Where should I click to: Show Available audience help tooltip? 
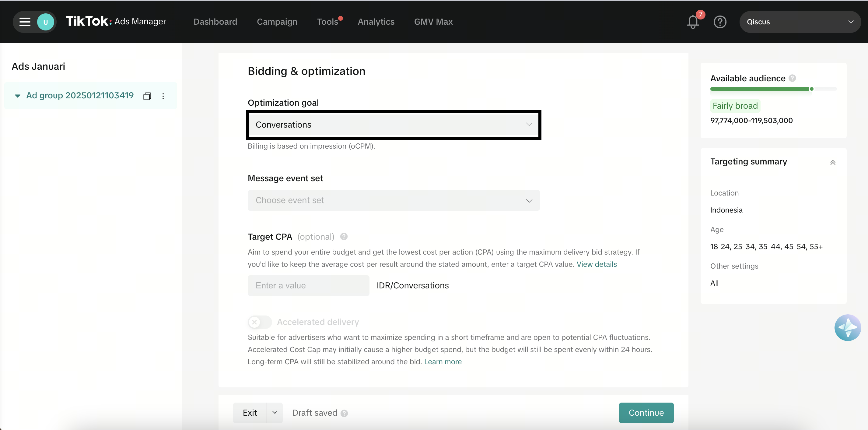792,78
